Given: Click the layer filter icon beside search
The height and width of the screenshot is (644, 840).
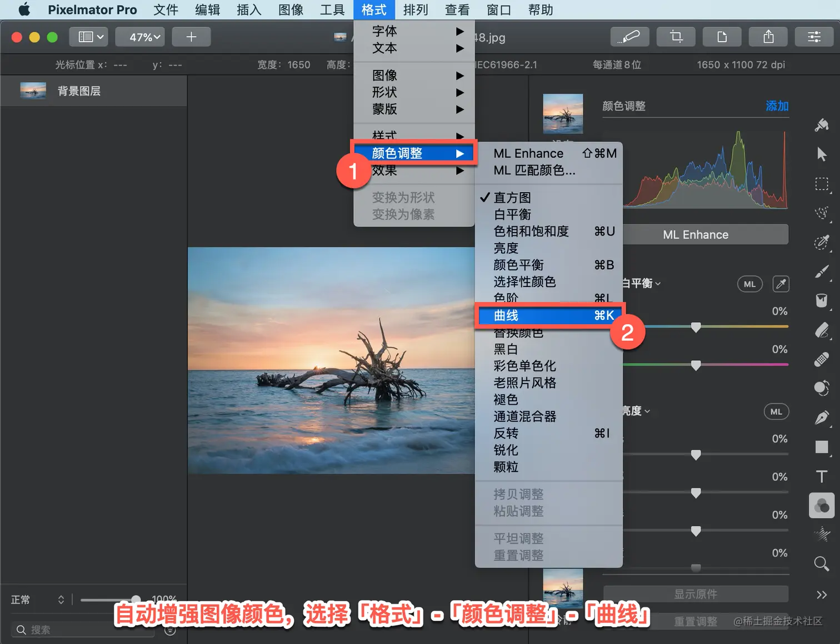Looking at the screenshot, I should [x=171, y=630].
